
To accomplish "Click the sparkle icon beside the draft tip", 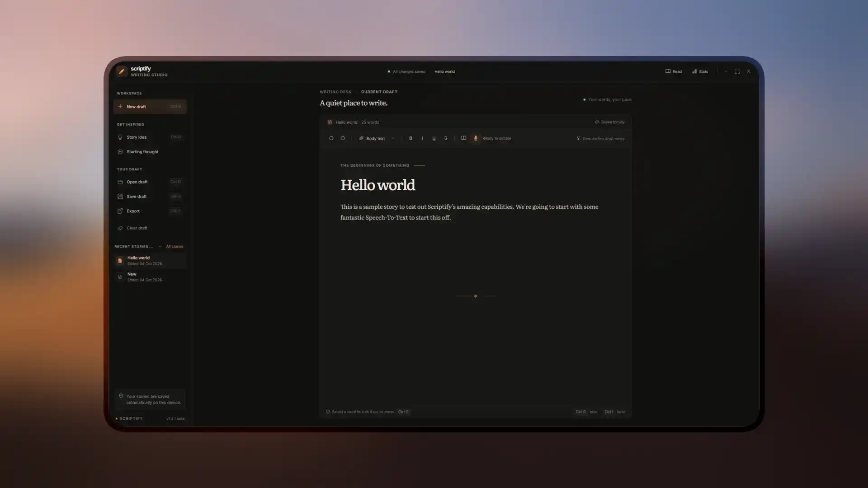I will (x=578, y=138).
